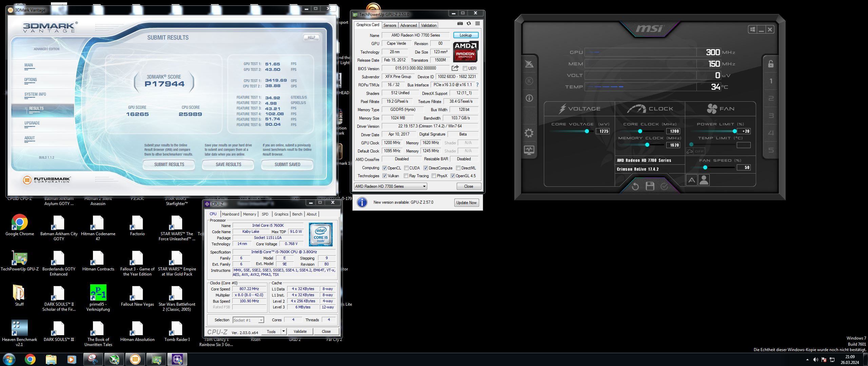Expand the CPU-Z Tools dropdown arrow
This screenshot has width=868, height=366.
coord(283,331)
